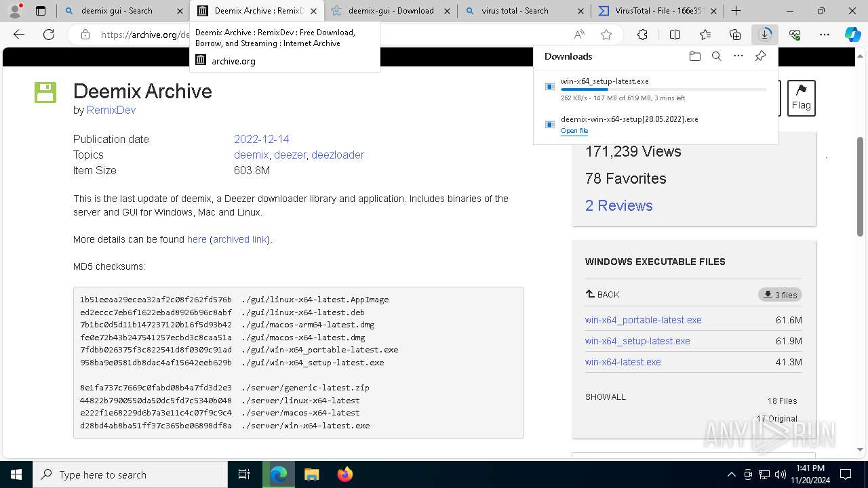Viewport: 868px width, 488px height.
Task: Open the 2 Reviews link
Action: click(x=618, y=205)
